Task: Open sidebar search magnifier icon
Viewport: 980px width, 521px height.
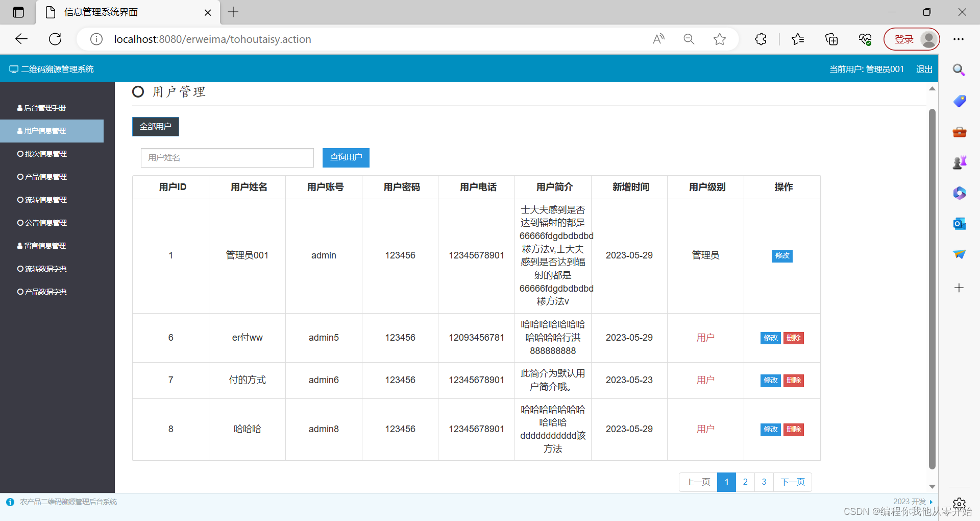Action: (959, 70)
